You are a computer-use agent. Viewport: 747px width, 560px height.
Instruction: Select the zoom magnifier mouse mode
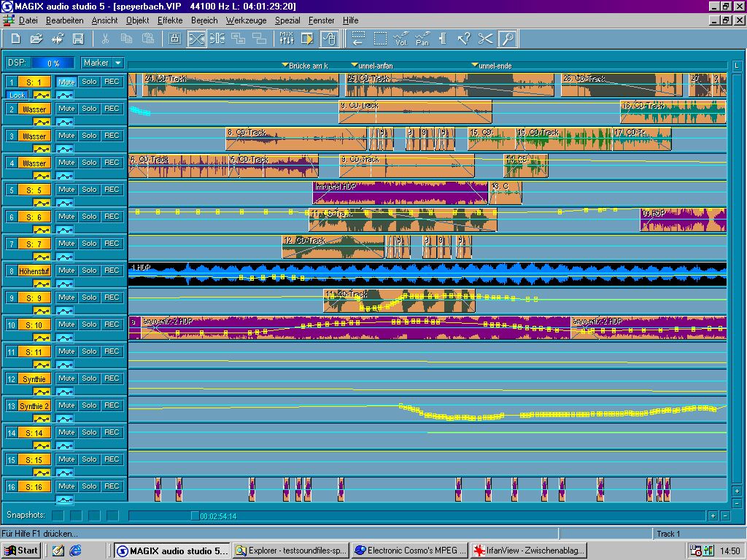508,39
